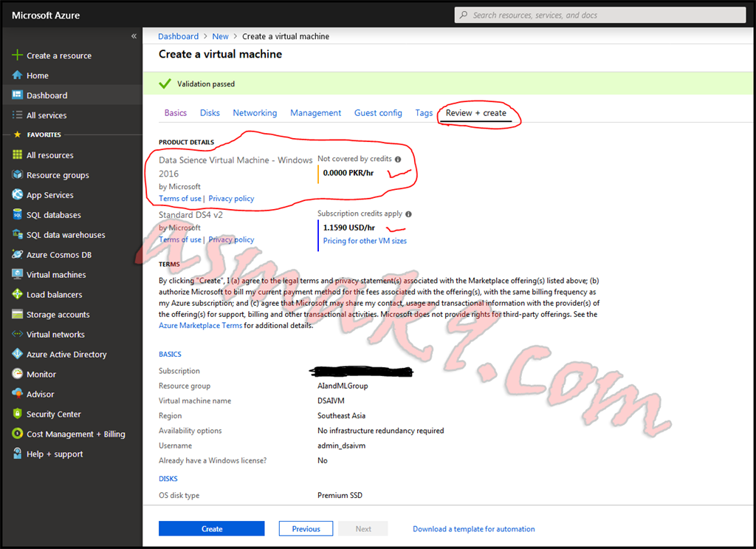Screen dimensions: 756x549
Task: Click the Create button
Action: (x=211, y=528)
